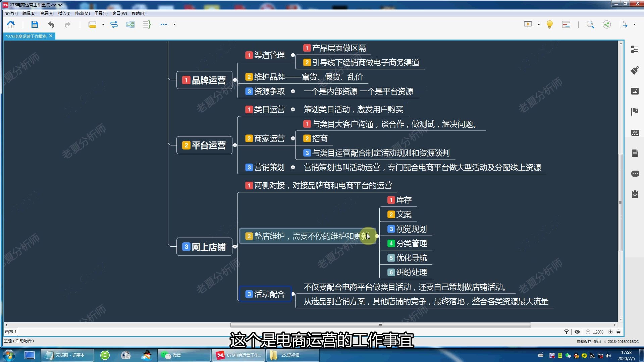This screenshot has width=644, height=362.
Task: Collapse the 渠道管理 branch
Action: [293, 55]
